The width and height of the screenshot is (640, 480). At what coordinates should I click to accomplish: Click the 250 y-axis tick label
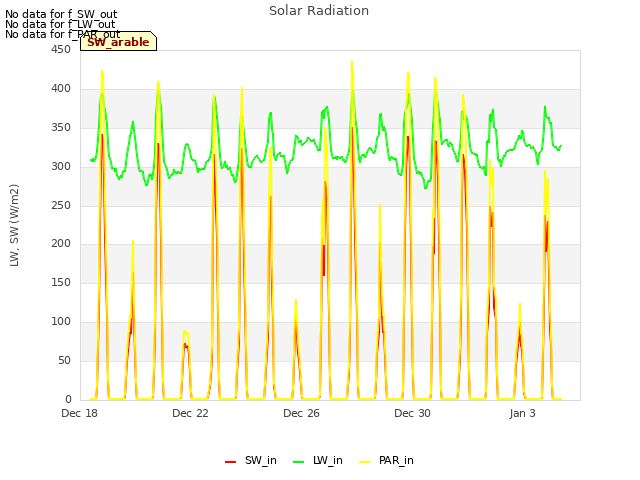pyautogui.click(x=61, y=205)
